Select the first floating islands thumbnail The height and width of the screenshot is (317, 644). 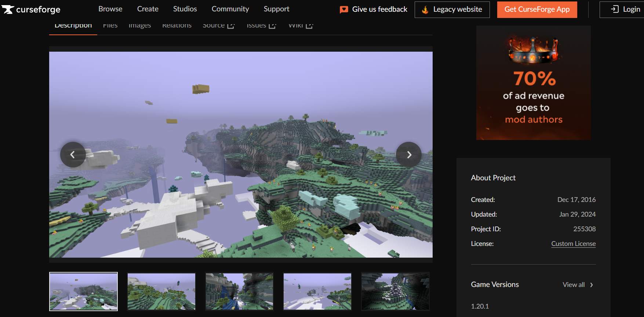pos(84,292)
